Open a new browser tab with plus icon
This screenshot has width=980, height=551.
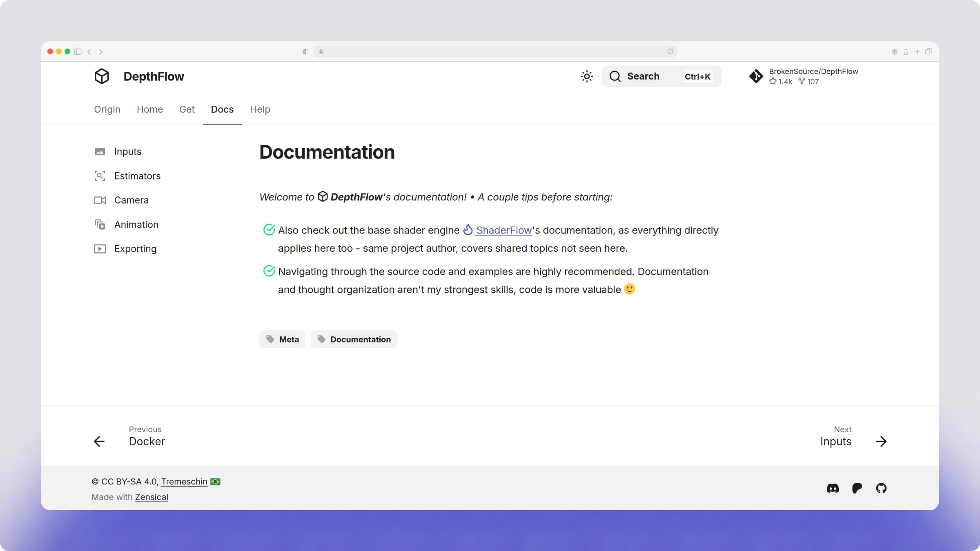(x=917, y=51)
